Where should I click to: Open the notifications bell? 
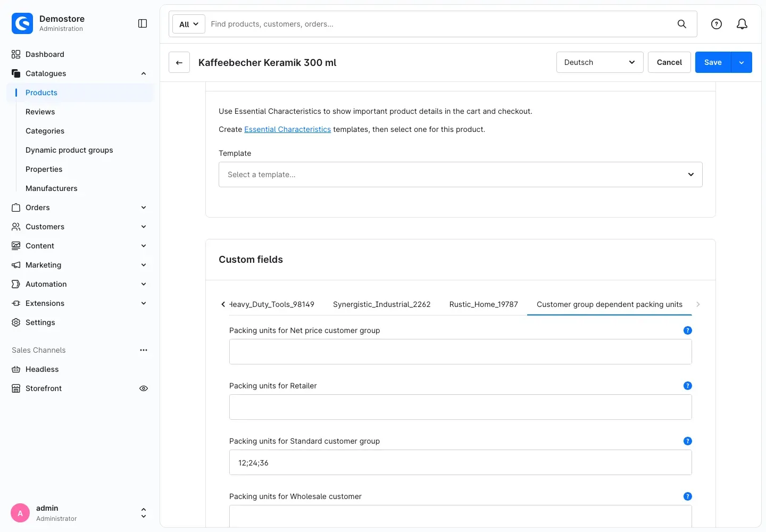[x=742, y=24]
